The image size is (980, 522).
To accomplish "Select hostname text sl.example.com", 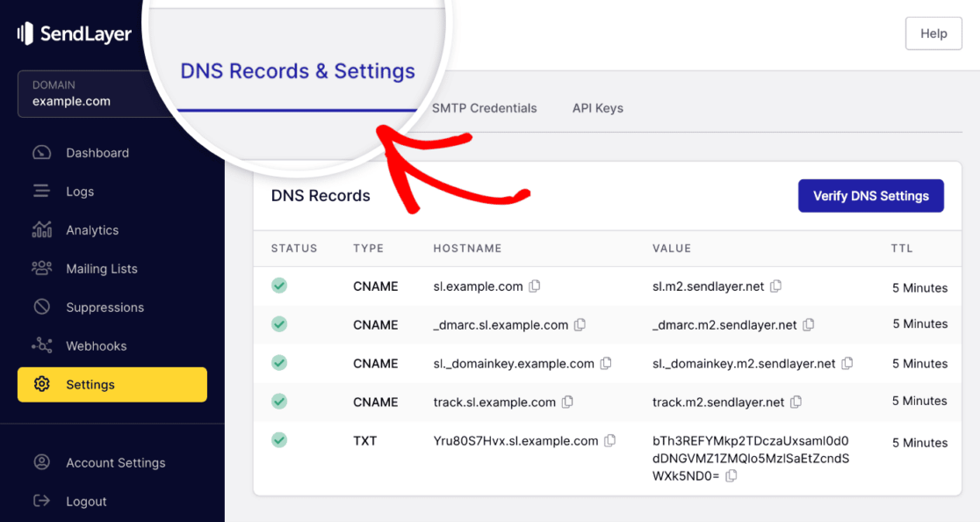I will pyautogui.click(x=478, y=286).
